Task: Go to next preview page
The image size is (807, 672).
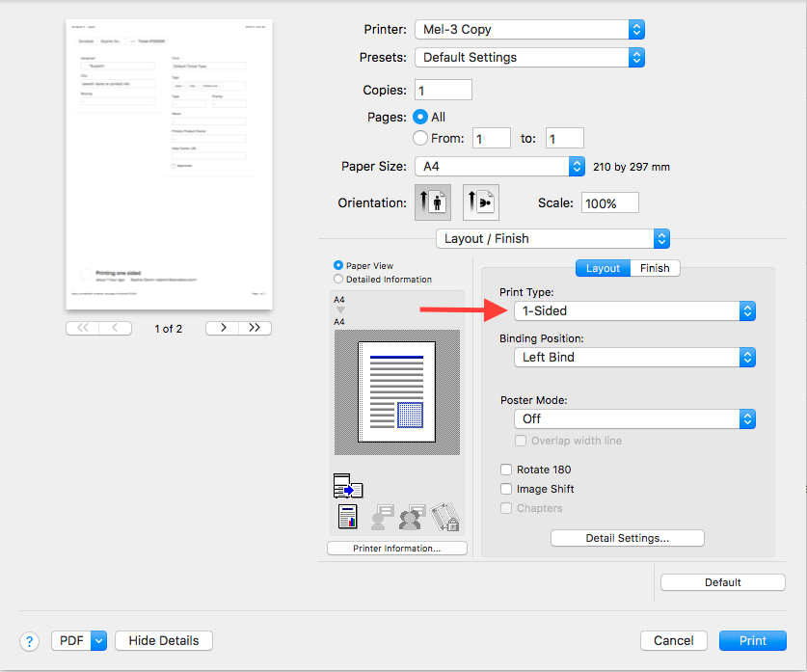Action: click(223, 328)
